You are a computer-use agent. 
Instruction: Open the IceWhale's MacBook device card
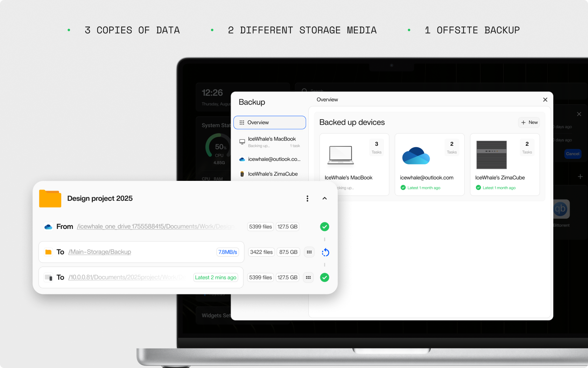354,164
